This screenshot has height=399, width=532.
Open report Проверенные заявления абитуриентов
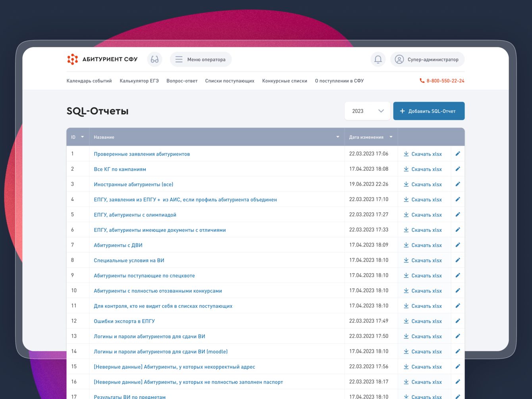click(x=142, y=154)
